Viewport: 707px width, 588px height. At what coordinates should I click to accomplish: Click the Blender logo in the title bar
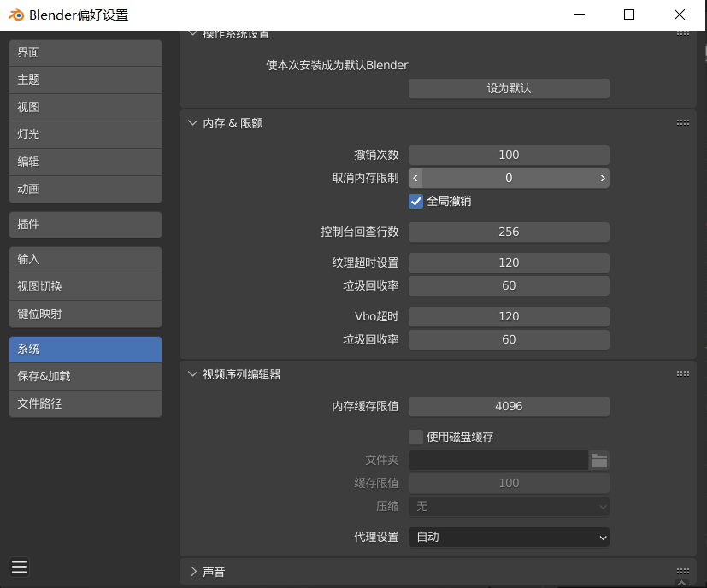pyautogui.click(x=15, y=15)
